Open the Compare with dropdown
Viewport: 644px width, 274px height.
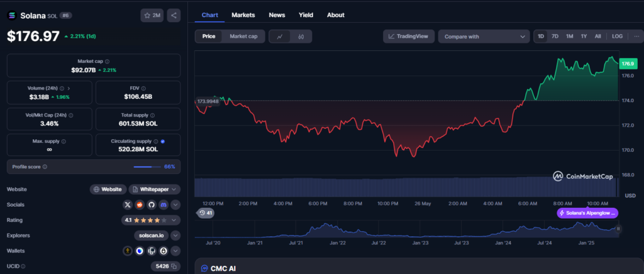pyautogui.click(x=484, y=36)
